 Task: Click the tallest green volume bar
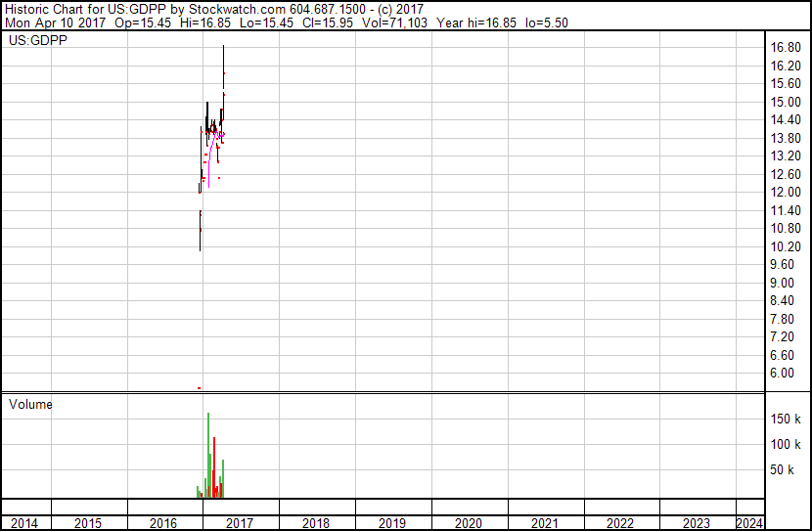point(208,456)
